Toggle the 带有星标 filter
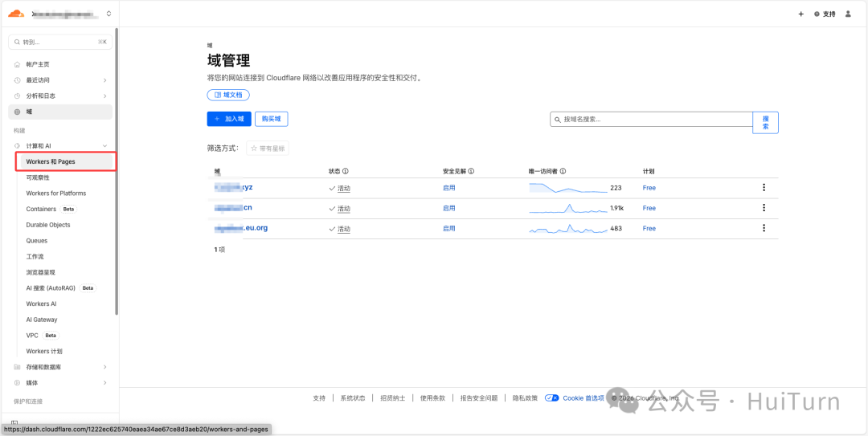 (x=268, y=149)
